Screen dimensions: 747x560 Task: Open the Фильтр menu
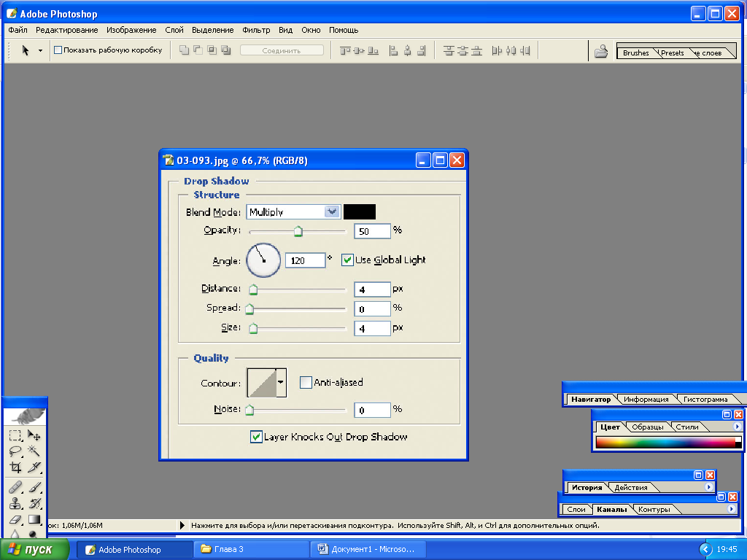point(256,30)
